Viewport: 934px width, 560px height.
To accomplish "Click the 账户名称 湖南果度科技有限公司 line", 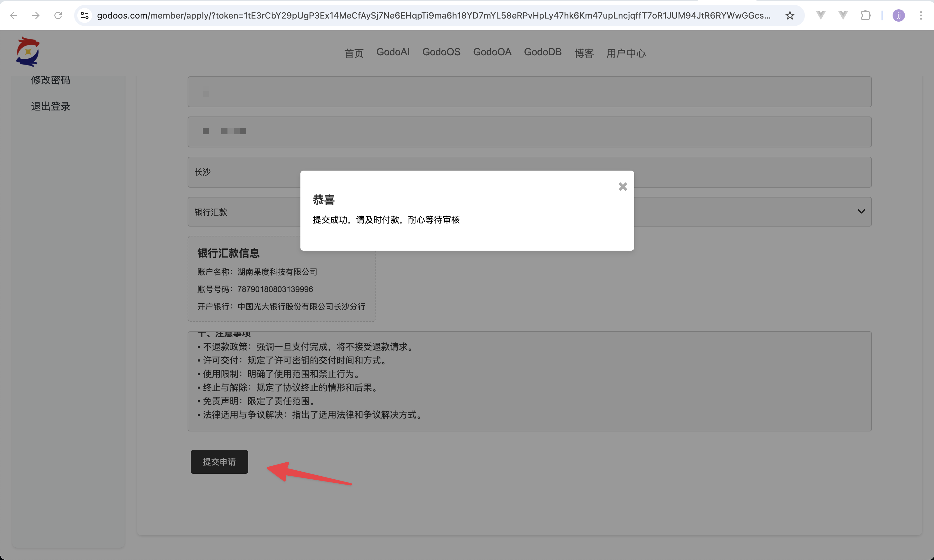I will coord(257,272).
